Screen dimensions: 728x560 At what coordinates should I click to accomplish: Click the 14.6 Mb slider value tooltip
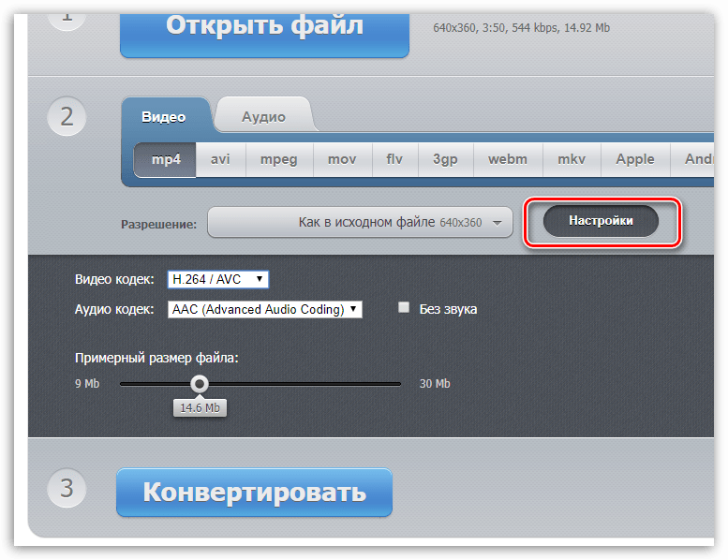click(201, 407)
